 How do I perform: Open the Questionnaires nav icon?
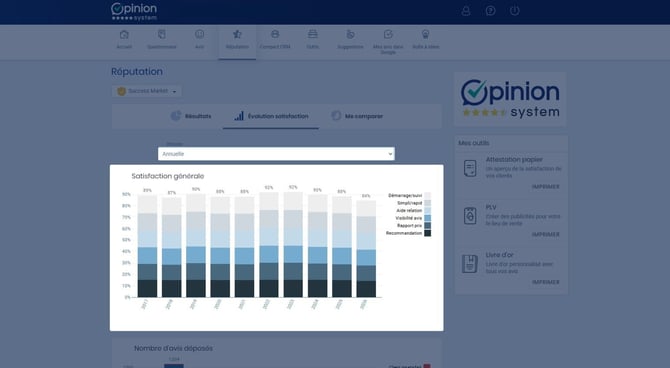click(x=162, y=34)
